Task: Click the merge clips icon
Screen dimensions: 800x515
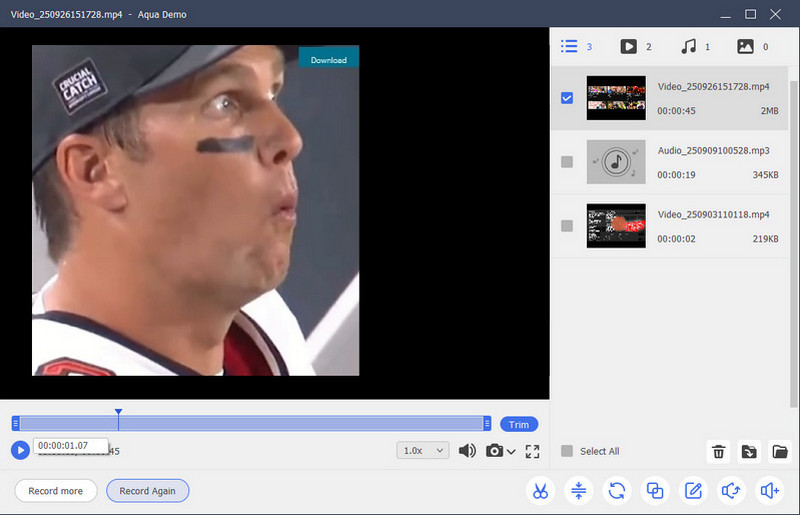Action: pyautogui.click(x=655, y=491)
